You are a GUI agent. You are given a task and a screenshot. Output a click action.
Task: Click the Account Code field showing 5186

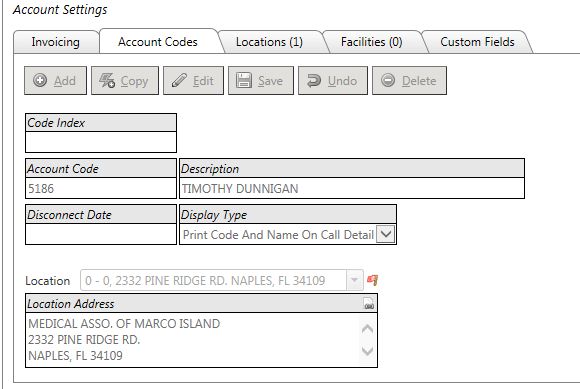pyautogui.click(x=101, y=188)
